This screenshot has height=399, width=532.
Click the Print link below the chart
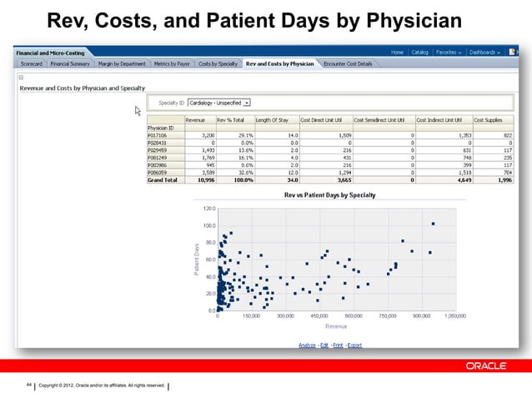(338, 345)
